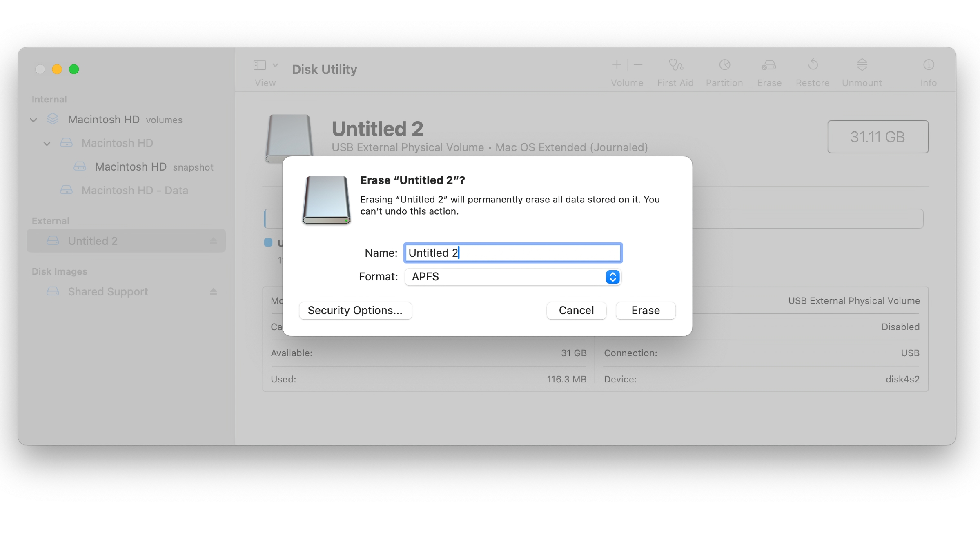Click the 31.11 GB capacity indicator
The image size is (980, 551).
point(878,137)
